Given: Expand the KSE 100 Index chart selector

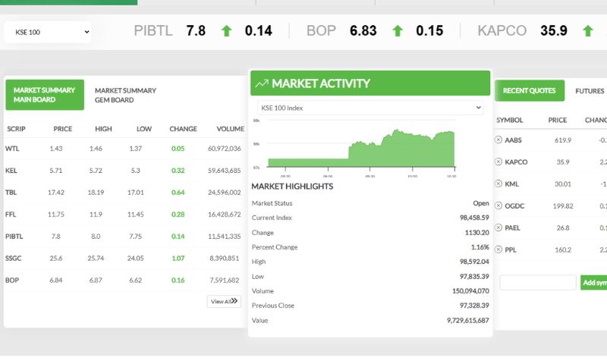Looking at the screenshot, I should (x=370, y=108).
